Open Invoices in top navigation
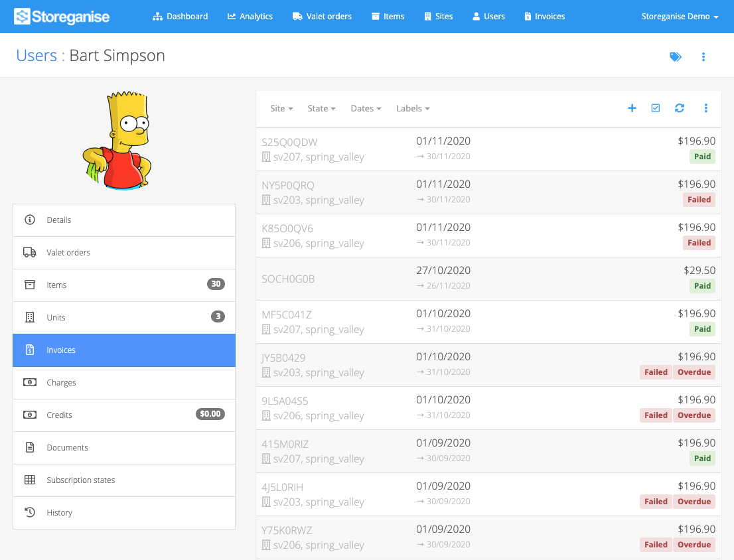The image size is (734, 560). [544, 17]
